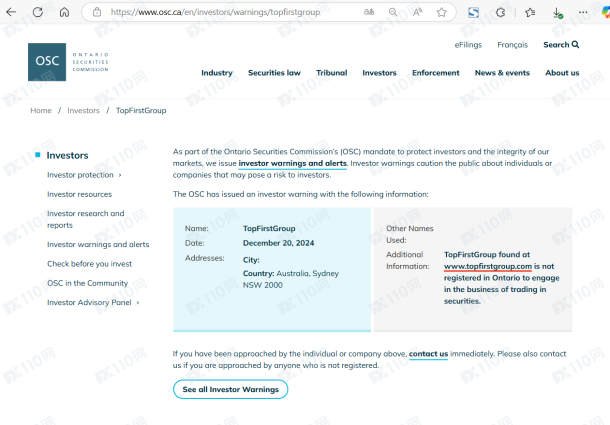The width and height of the screenshot is (610, 425).
Task: Open the Enforcement menu
Action: [435, 73]
